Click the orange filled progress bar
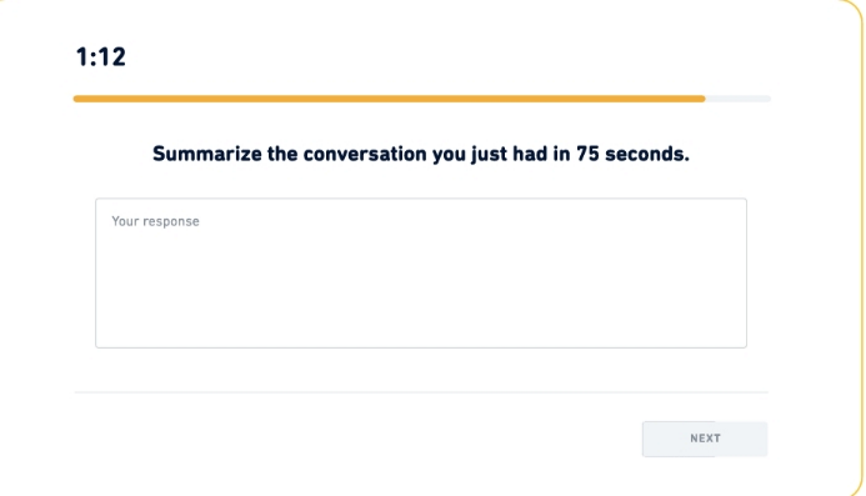 click(x=388, y=99)
